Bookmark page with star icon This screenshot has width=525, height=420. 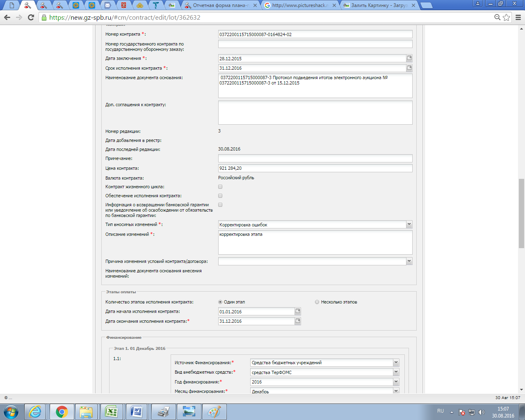(x=507, y=17)
